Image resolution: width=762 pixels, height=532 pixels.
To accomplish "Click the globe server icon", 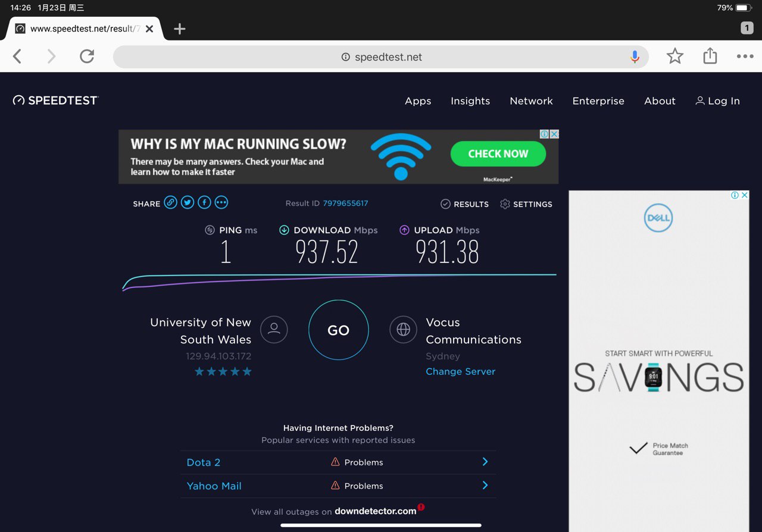I will tap(403, 330).
